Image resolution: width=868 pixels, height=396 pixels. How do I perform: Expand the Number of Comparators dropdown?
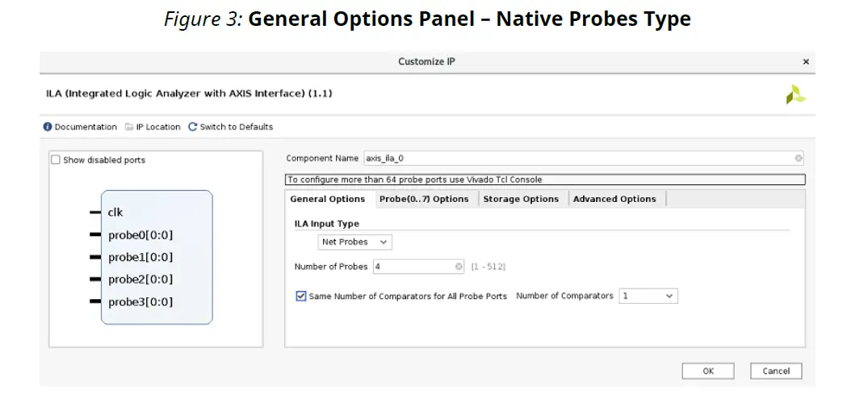tap(648, 297)
